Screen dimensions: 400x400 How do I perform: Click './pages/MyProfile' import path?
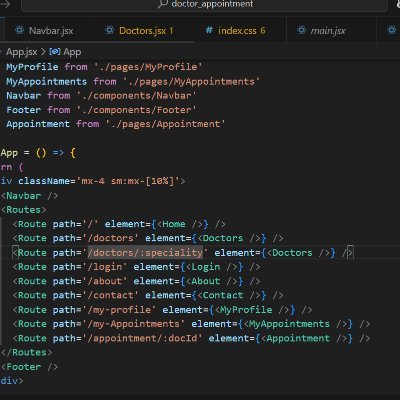(148, 67)
